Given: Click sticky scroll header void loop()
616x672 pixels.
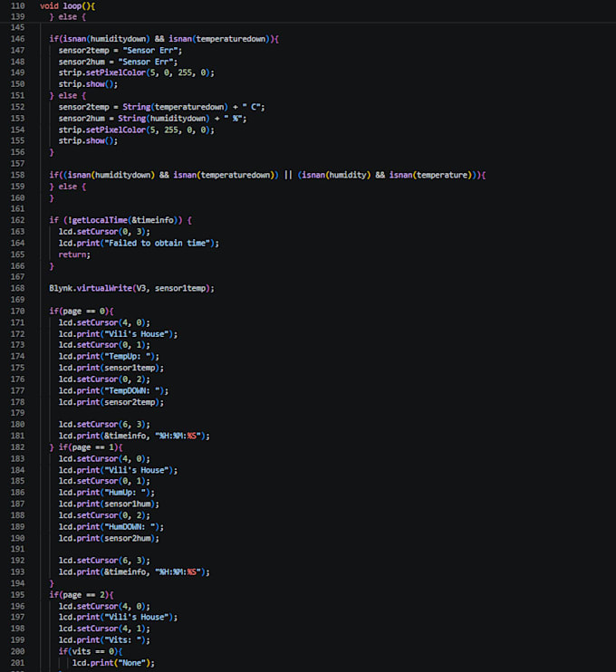Looking at the screenshot, I should [68, 6].
